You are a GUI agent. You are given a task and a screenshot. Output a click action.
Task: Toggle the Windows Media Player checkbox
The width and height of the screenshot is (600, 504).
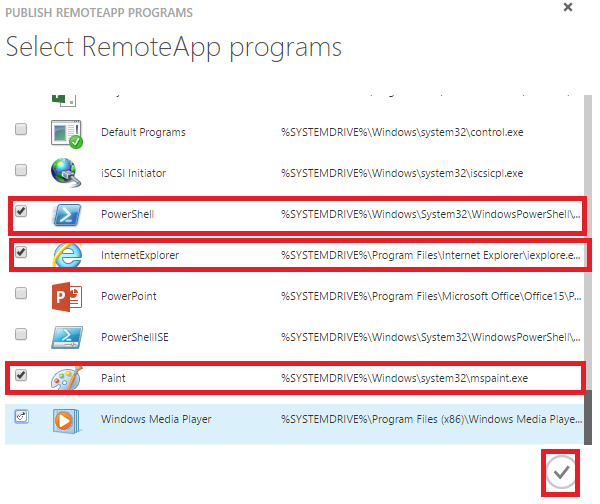click(x=21, y=416)
